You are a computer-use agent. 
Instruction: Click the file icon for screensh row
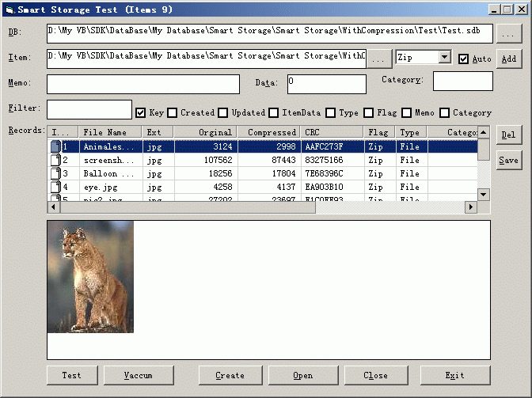point(55,160)
